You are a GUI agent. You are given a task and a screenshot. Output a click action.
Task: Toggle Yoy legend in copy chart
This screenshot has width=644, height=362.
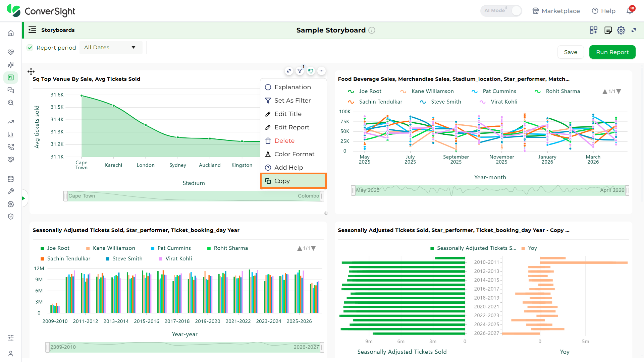coord(529,248)
